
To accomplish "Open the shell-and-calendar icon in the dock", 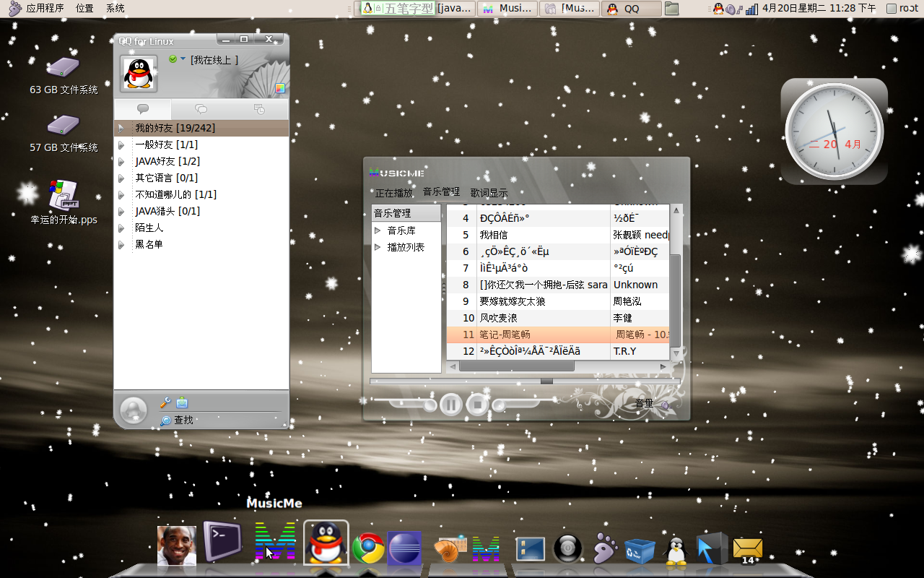I will click(x=451, y=548).
